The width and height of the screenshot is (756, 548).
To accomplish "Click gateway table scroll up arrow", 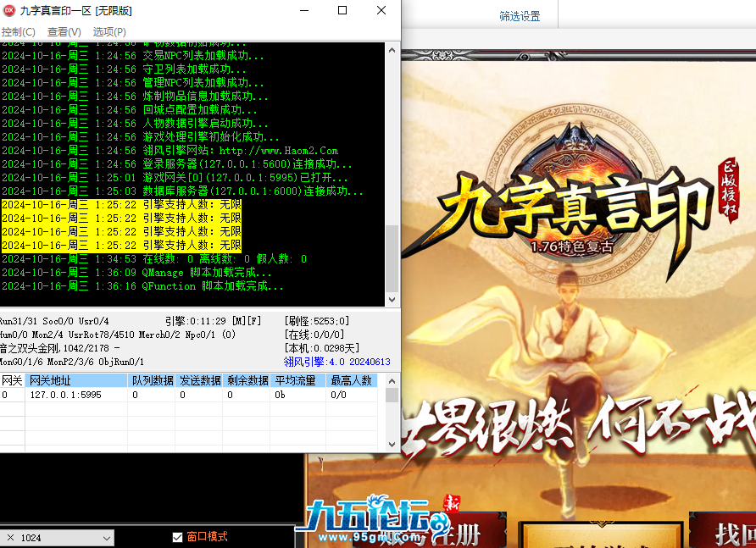I will point(392,381).
